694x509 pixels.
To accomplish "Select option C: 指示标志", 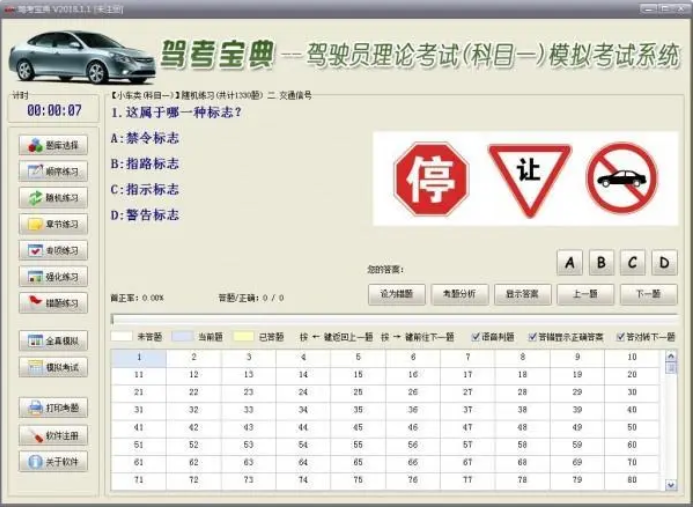I will point(145,189).
